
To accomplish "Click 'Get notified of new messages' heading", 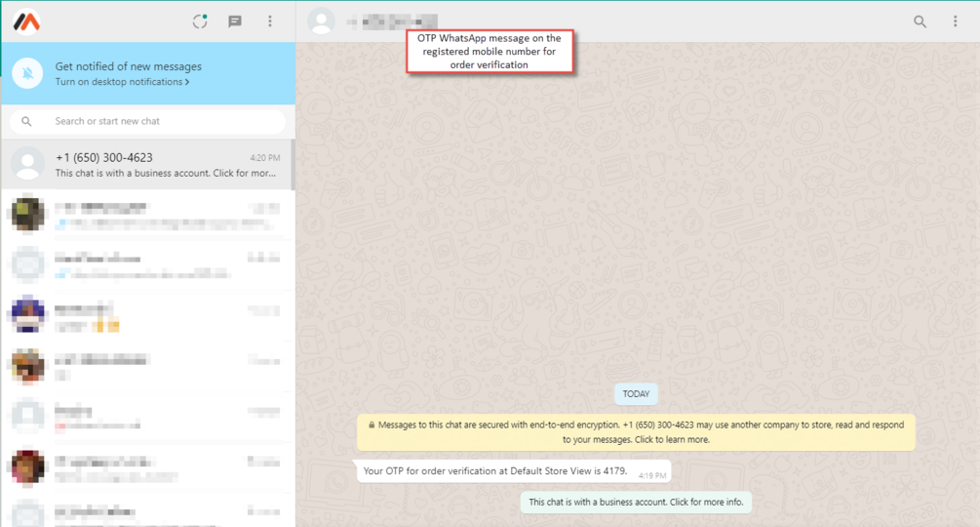I will [128, 66].
